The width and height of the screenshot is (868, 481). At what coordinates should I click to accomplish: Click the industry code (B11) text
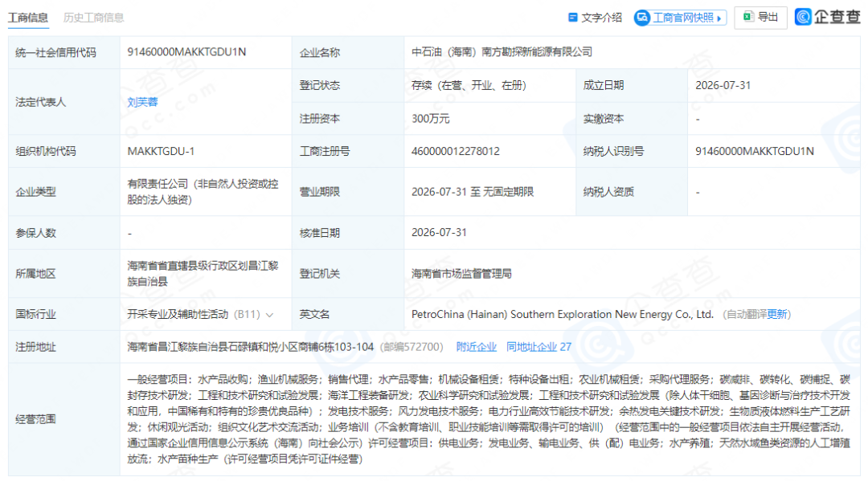tap(247, 314)
